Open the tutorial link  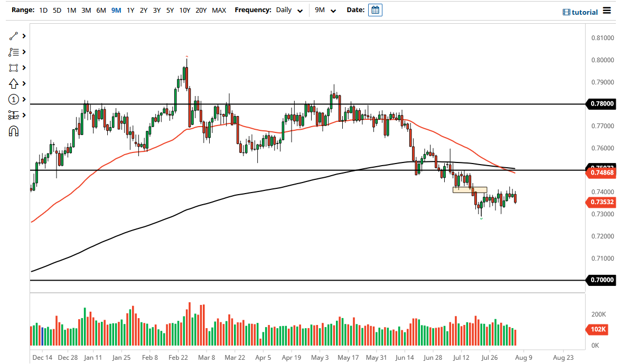coord(580,12)
